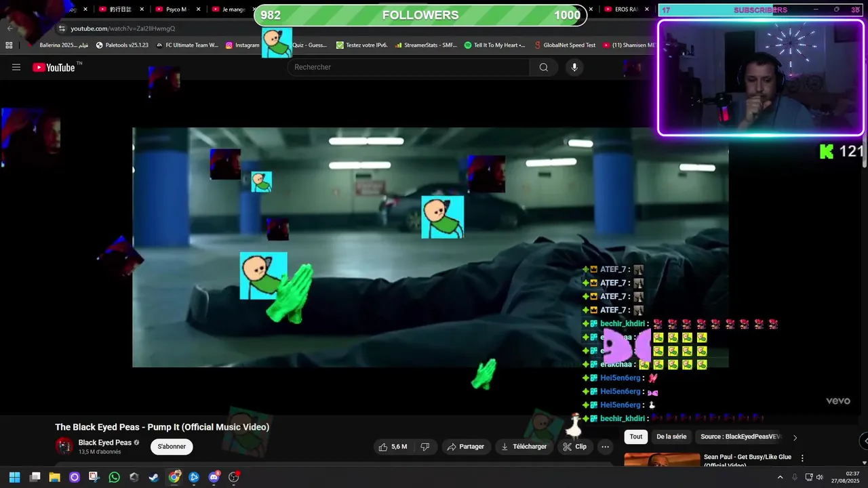
Task: View site information icon beside URL
Action: (62, 28)
